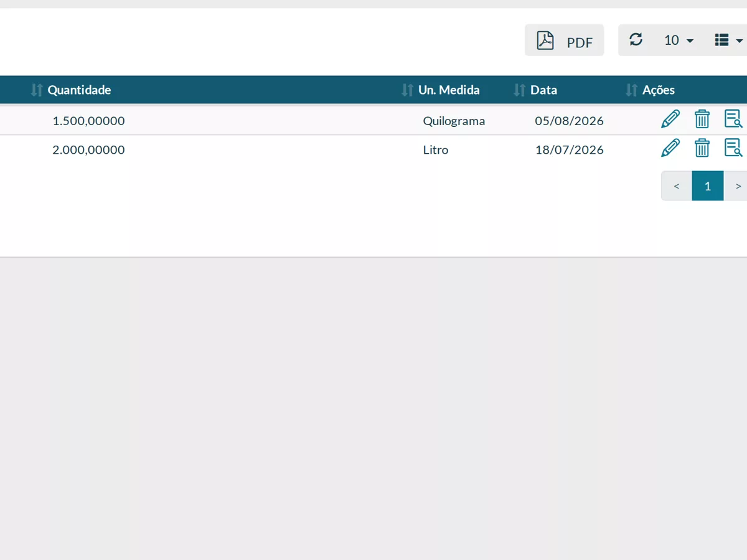Image resolution: width=747 pixels, height=560 pixels.
Task: Edit the Quilograma row
Action: 670,119
